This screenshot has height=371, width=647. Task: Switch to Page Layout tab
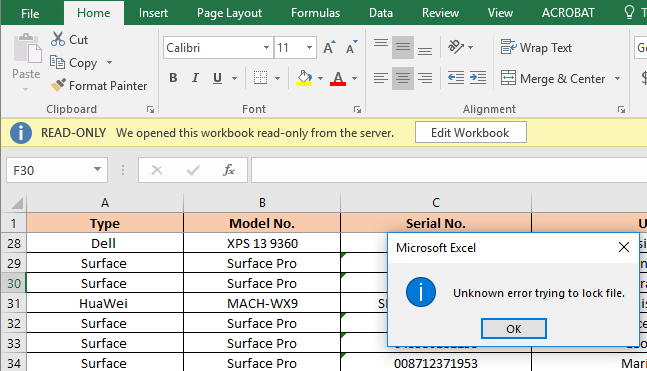229,13
